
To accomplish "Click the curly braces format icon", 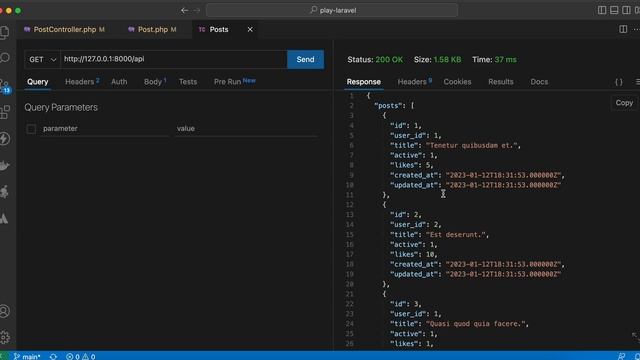I will [619, 82].
